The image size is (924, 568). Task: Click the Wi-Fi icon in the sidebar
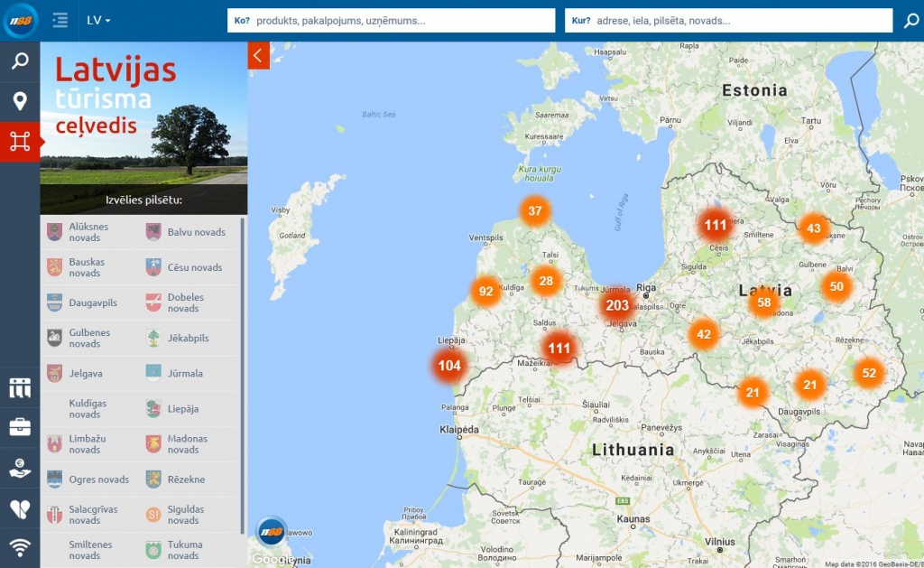(x=20, y=546)
